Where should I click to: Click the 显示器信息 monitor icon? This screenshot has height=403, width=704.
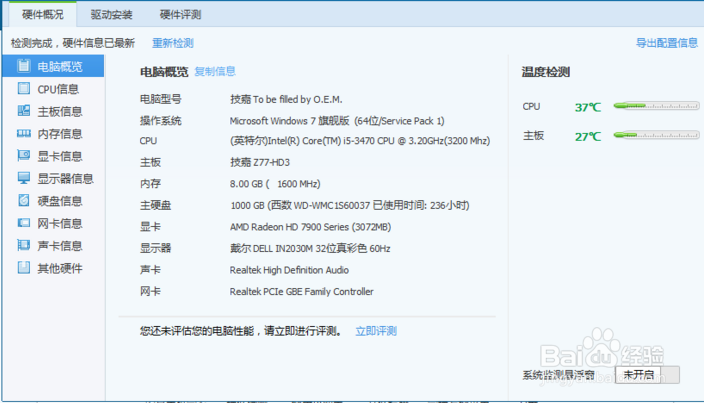point(24,178)
